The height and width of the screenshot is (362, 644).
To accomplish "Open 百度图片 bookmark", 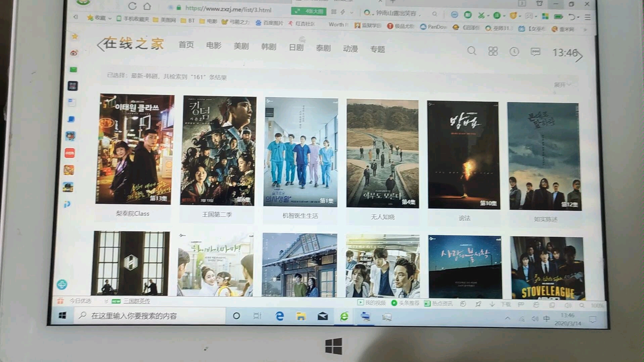I will click(269, 23).
